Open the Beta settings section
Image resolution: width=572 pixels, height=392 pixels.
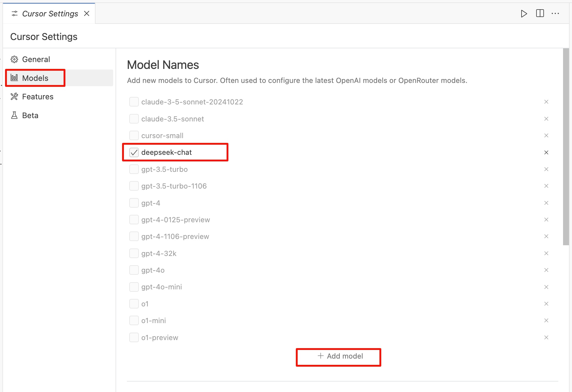click(x=30, y=115)
